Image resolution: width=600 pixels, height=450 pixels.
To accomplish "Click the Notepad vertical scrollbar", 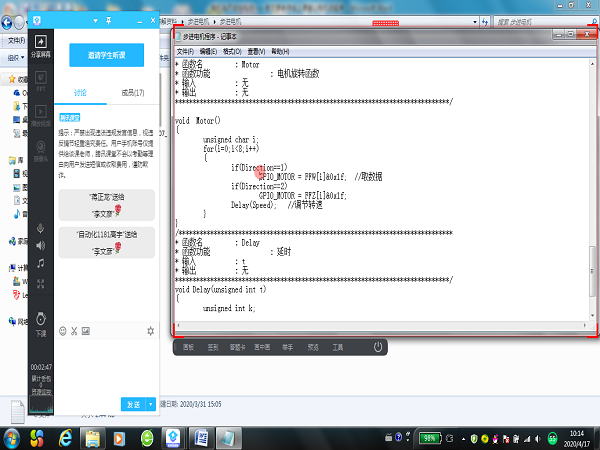I will 590,200.
